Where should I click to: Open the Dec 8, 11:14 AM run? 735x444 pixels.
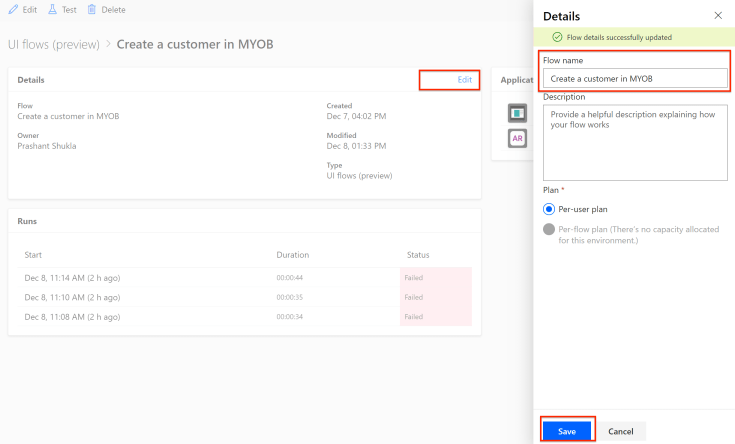[x=70, y=276]
